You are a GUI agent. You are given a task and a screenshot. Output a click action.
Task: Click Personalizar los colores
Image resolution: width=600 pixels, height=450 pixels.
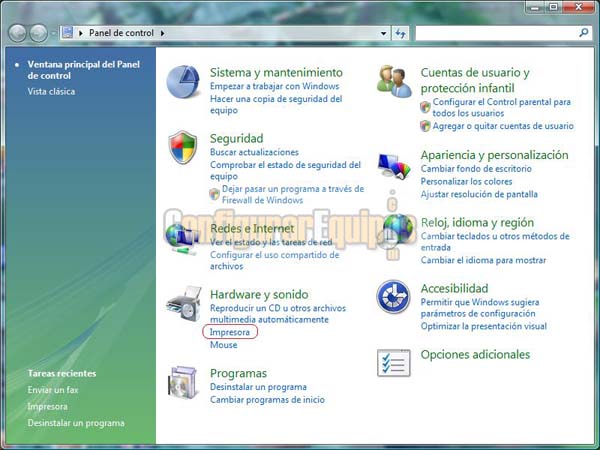[466, 182]
